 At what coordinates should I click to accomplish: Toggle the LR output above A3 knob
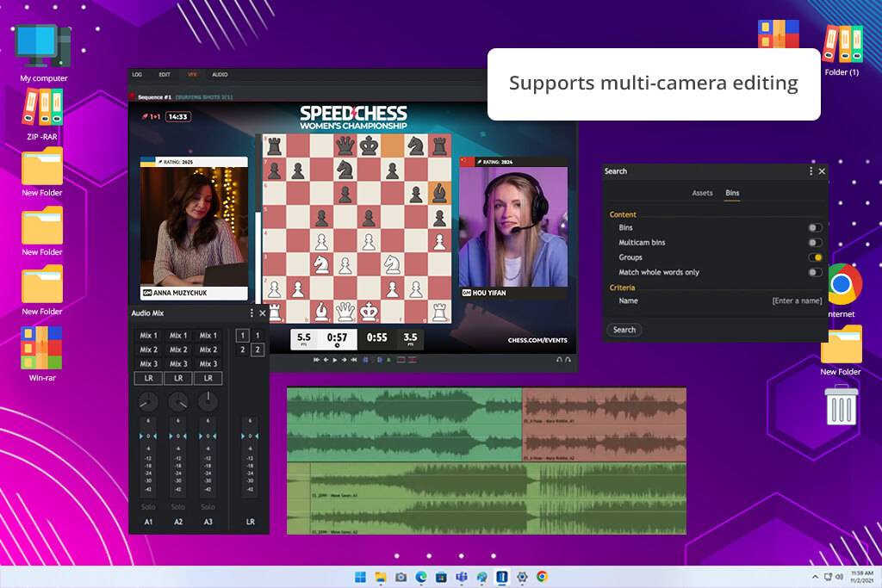(208, 378)
